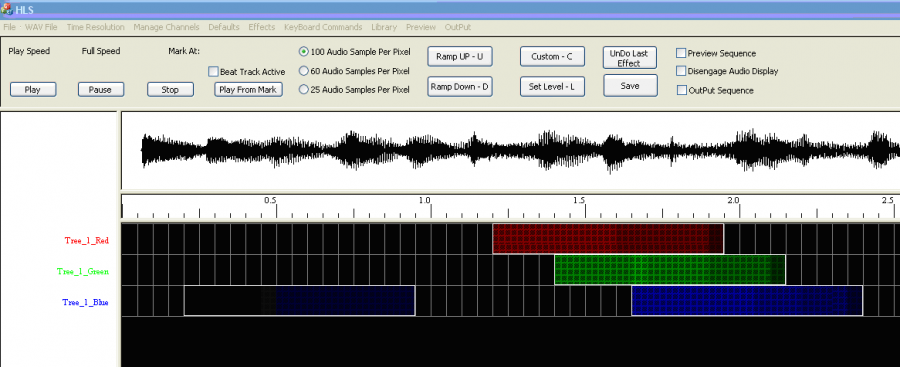The image size is (900, 367).
Task: Click Play From Mark button
Action: [x=248, y=90]
